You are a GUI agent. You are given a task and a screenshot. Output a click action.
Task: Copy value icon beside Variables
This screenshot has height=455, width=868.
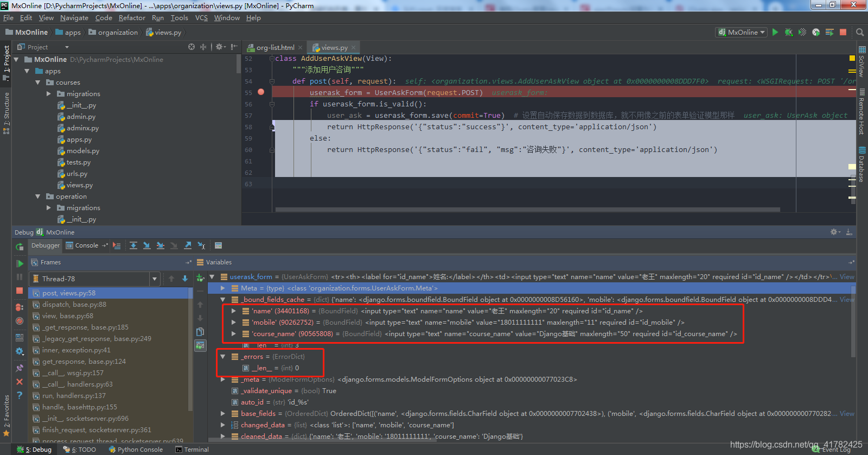point(200,332)
